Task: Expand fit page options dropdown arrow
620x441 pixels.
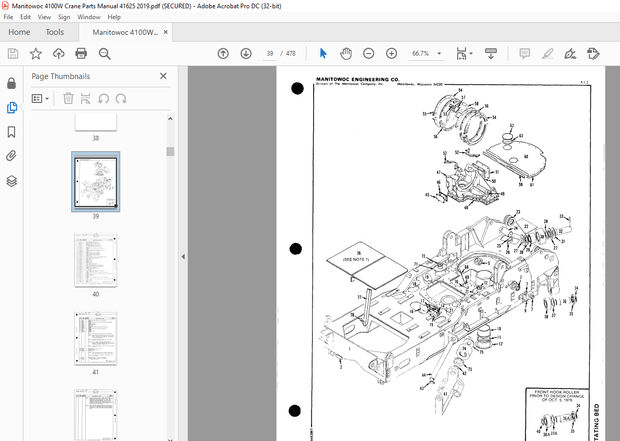Action: (x=471, y=53)
